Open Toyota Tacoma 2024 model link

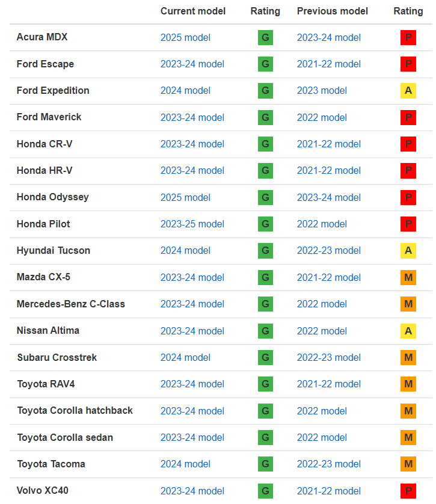pos(185,464)
